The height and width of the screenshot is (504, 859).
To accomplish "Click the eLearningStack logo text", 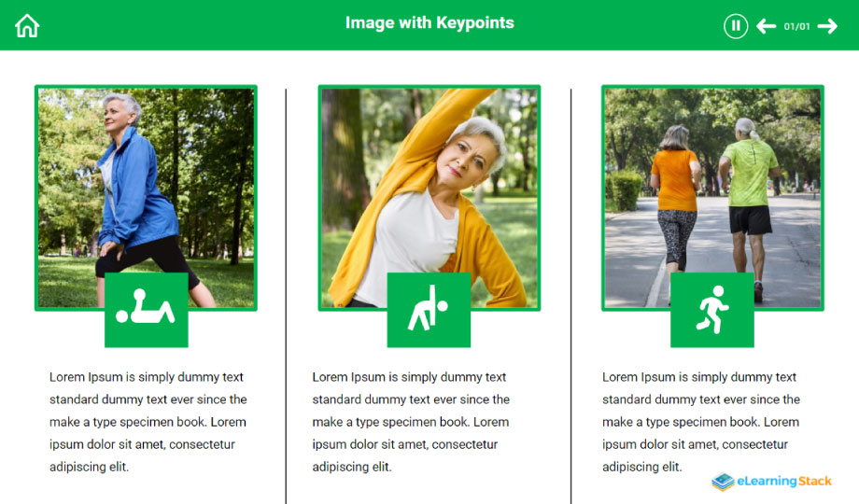I will pos(784,482).
